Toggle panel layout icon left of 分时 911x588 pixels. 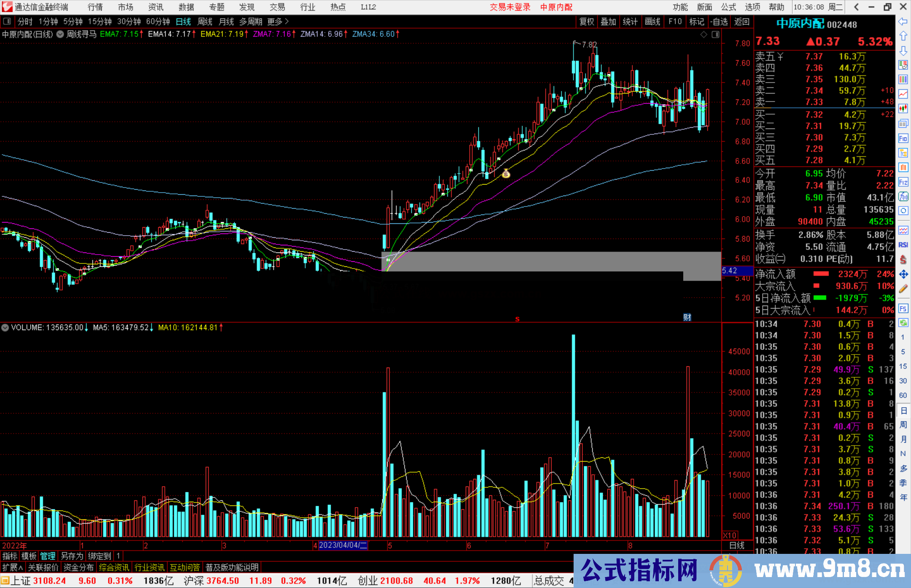(x=7, y=21)
